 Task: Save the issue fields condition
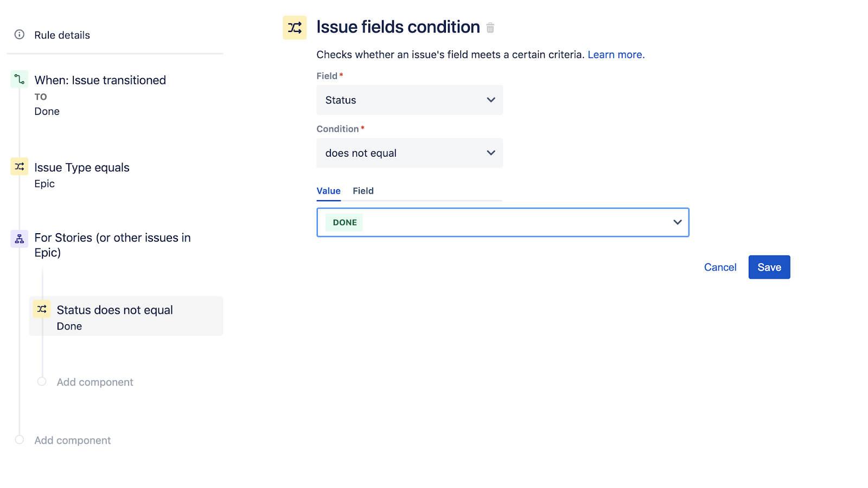pyautogui.click(x=769, y=267)
